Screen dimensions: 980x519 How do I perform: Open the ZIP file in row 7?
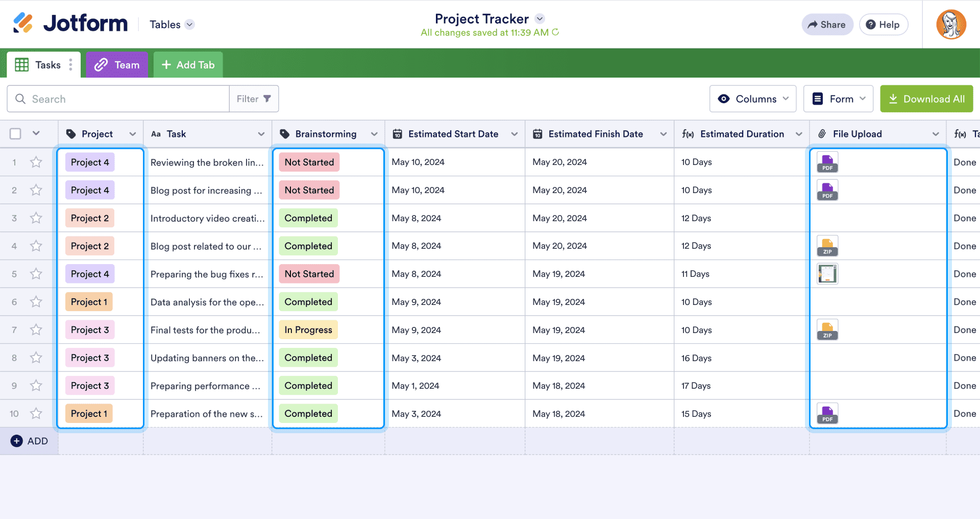pos(827,329)
